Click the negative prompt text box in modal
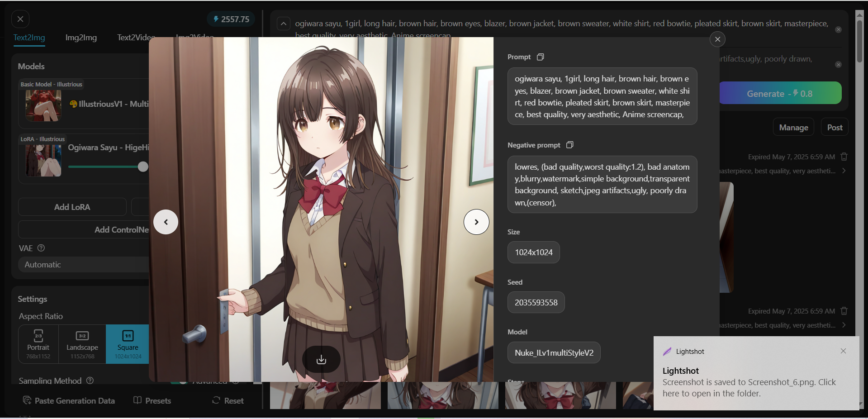This screenshot has width=868, height=419. tap(602, 185)
